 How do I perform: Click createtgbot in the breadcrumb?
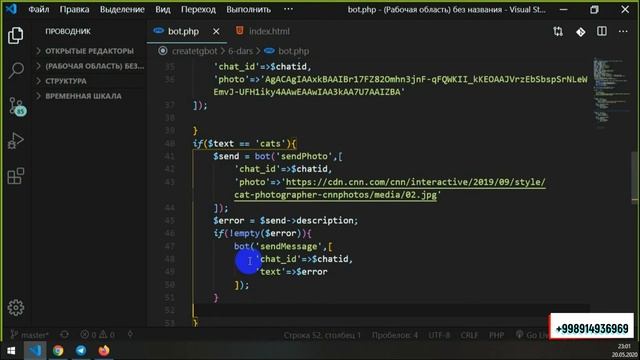click(x=194, y=51)
